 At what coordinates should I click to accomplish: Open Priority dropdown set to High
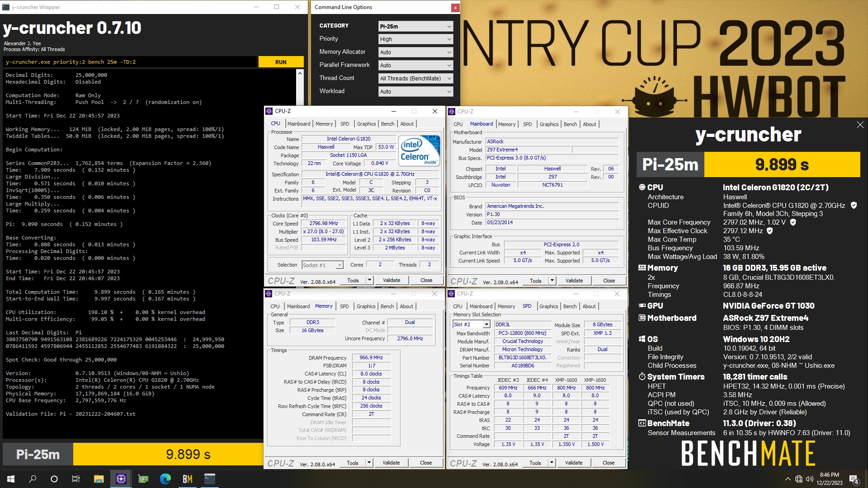click(415, 39)
